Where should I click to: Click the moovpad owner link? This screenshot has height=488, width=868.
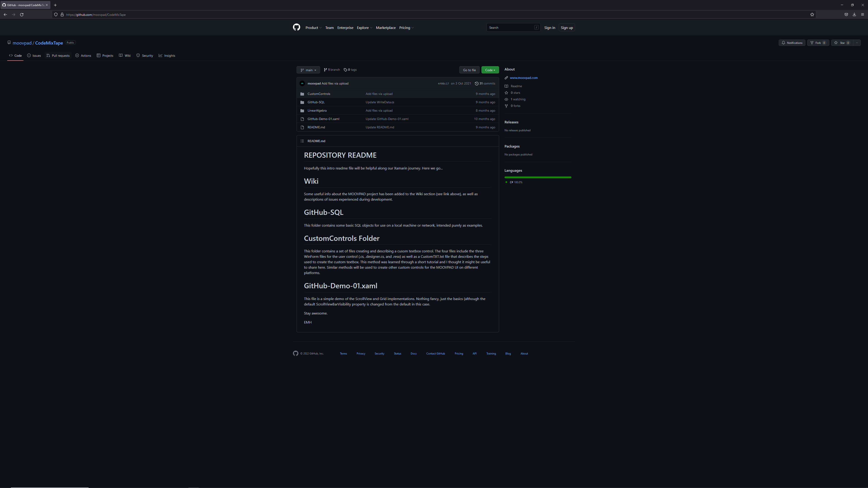coord(22,43)
